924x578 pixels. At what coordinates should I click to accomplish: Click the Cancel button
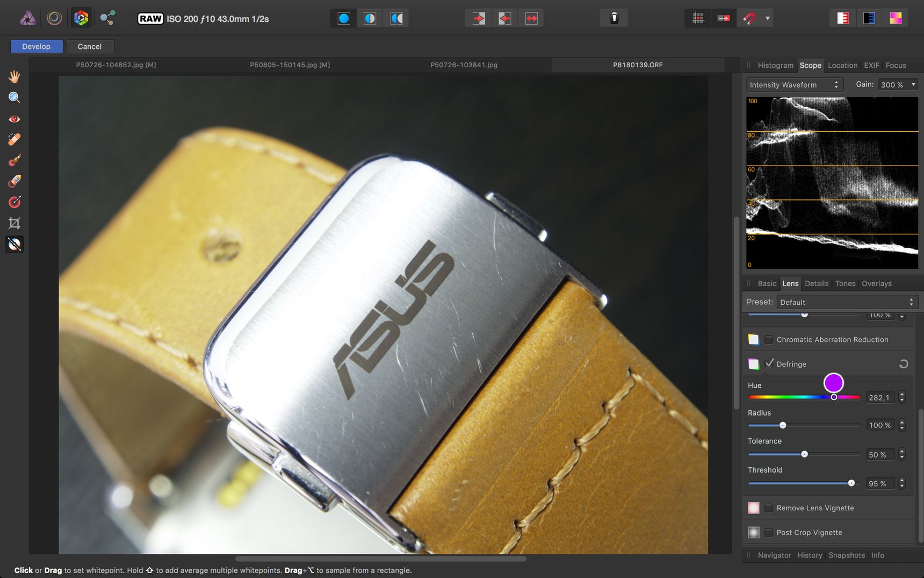(90, 46)
